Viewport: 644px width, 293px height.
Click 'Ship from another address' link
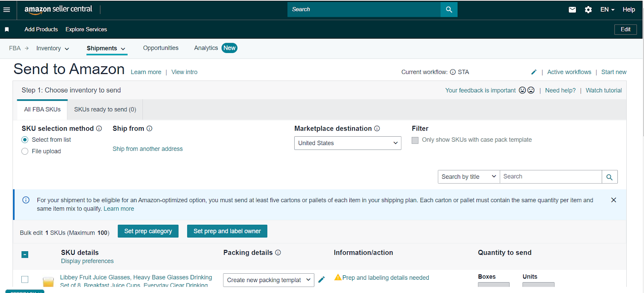coord(148,149)
